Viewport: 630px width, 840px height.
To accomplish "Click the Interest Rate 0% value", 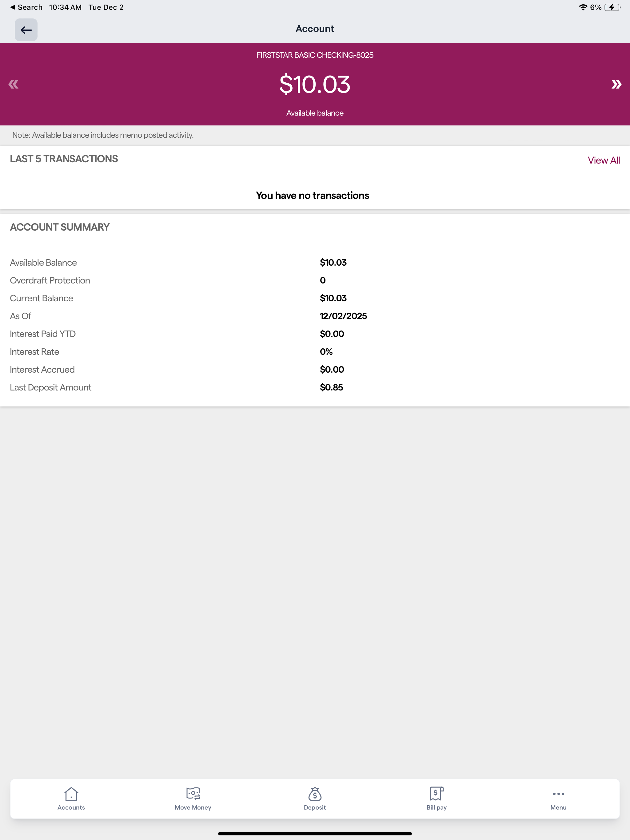I will point(326,352).
